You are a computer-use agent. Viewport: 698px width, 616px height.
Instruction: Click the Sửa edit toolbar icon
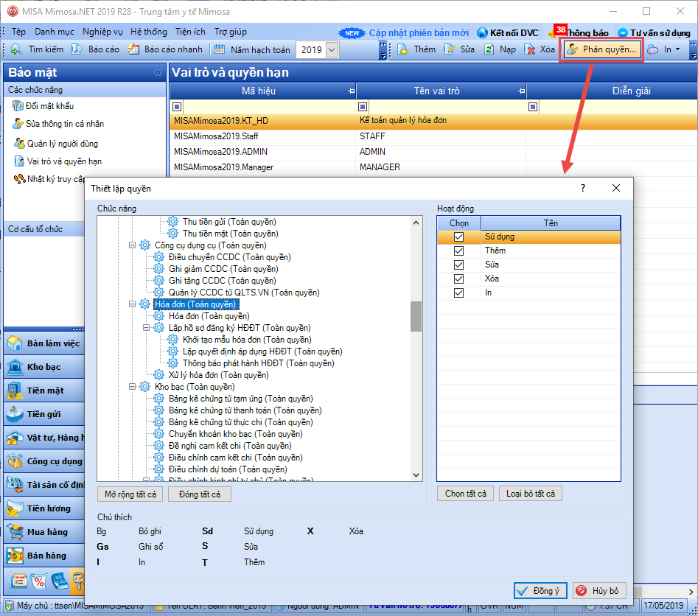pos(449,49)
